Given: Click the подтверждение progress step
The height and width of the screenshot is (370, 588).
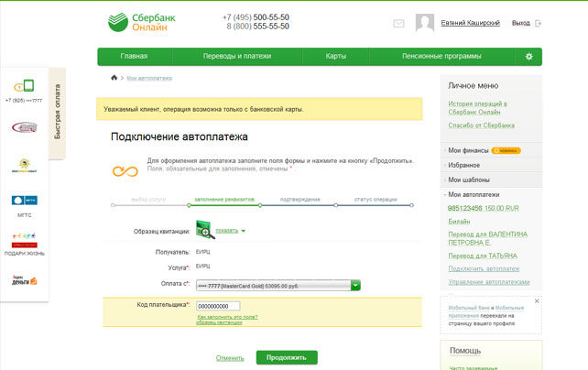Looking at the screenshot, I should 300,200.
